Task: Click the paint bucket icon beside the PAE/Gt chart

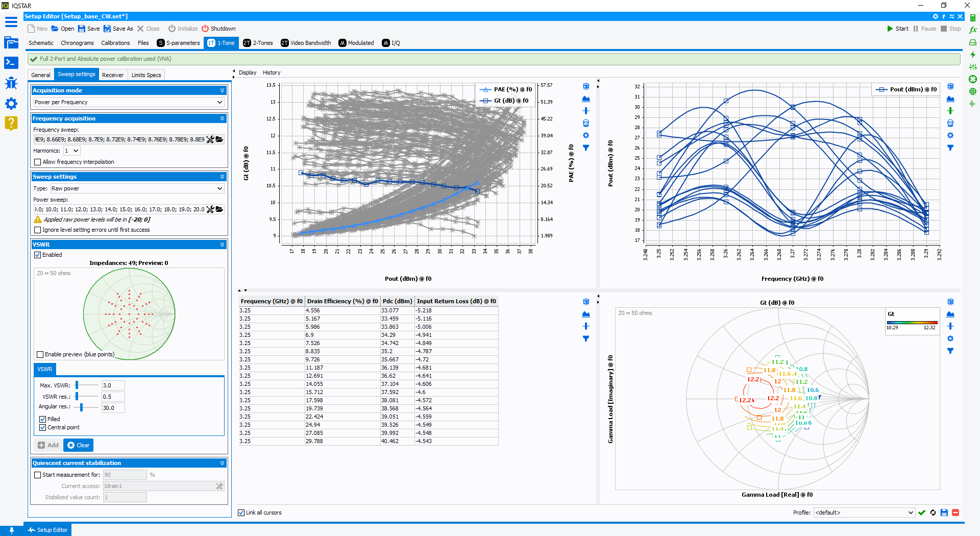Action: click(x=586, y=123)
